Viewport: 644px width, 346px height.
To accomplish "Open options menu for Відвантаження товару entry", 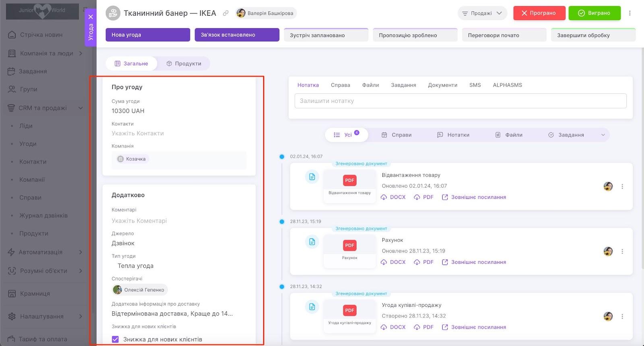I will 622,186.
